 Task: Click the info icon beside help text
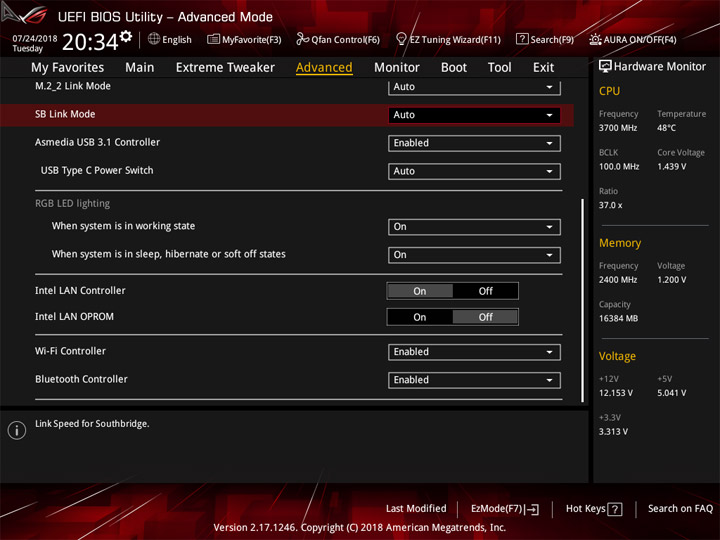[x=17, y=430]
